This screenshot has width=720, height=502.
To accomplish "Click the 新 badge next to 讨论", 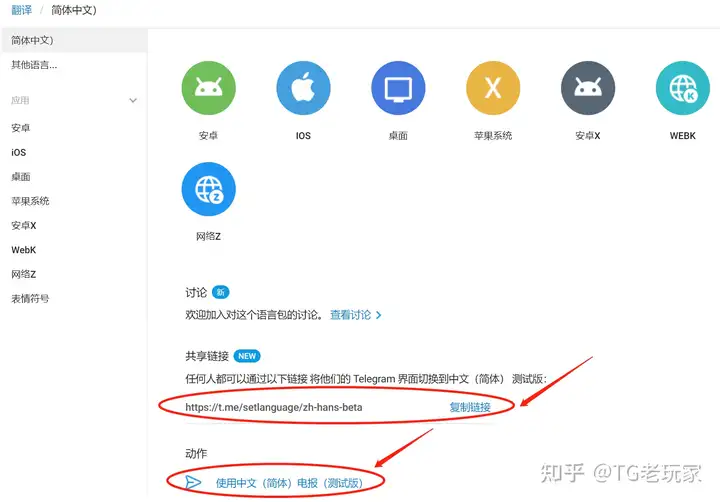I will pyautogui.click(x=221, y=292).
